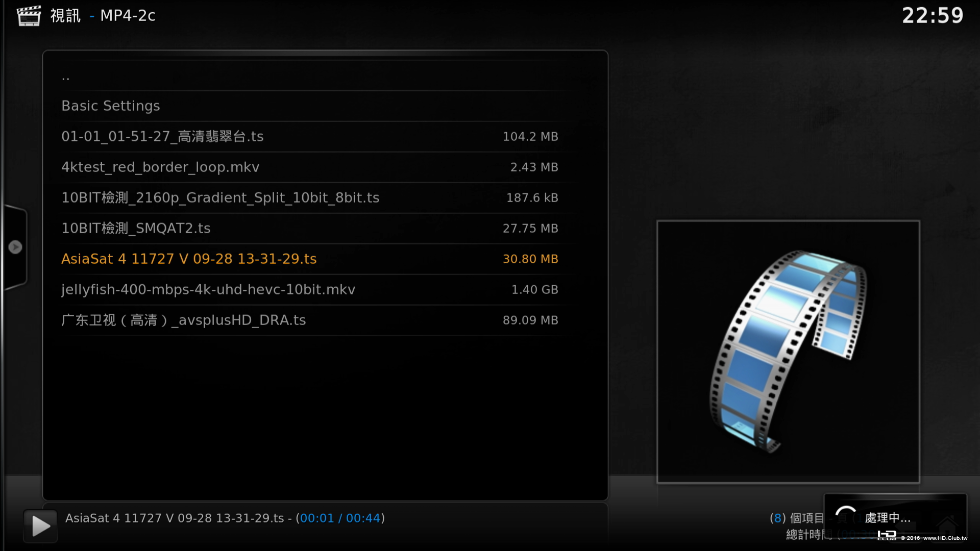Expand the side menu arrow on the left edge

[15, 247]
